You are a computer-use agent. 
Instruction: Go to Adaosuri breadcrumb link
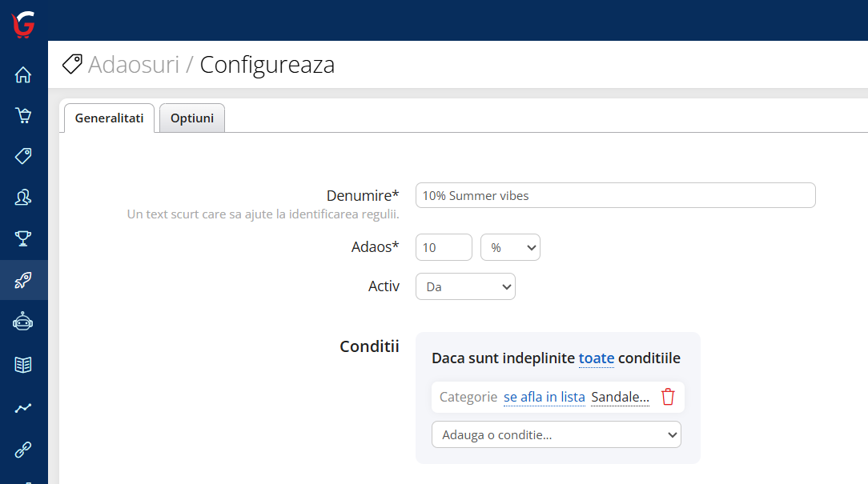134,65
